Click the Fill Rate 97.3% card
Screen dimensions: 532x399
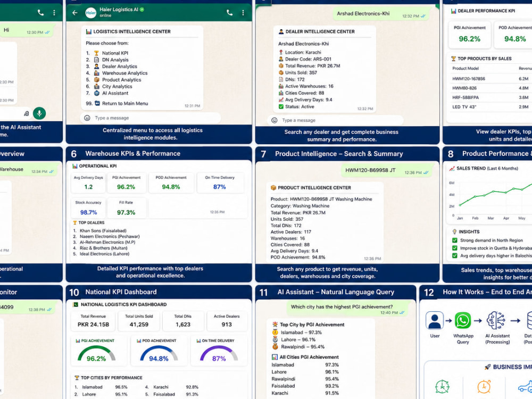click(126, 207)
